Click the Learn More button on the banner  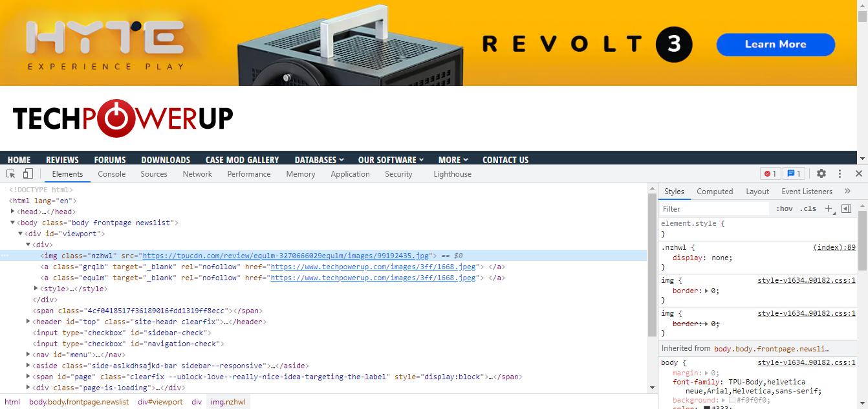pyautogui.click(x=775, y=45)
